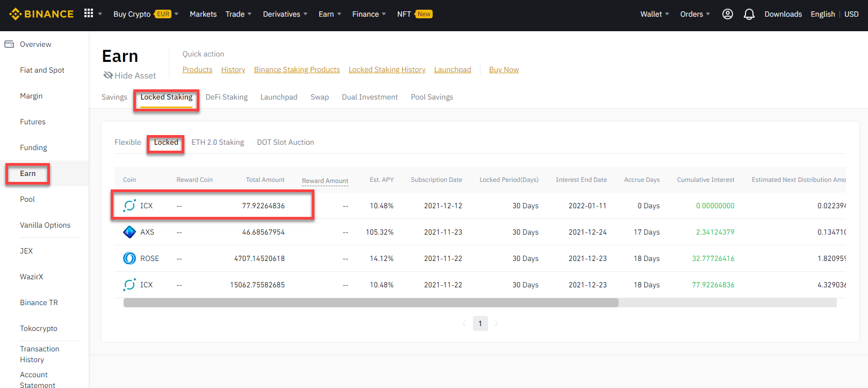Open Margin in the sidebar
The height and width of the screenshot is (388, 868).
coord(31,96)
